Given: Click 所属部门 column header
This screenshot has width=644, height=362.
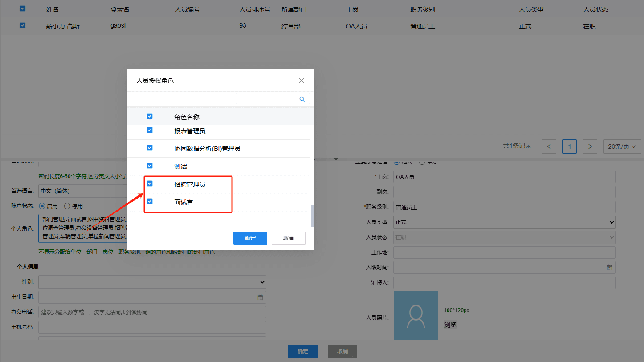Looking at the screenshot, I should (x=294, y=9).
